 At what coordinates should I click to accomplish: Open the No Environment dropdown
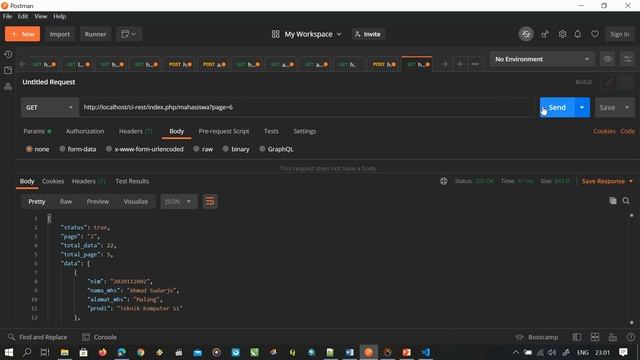point(542,59)
